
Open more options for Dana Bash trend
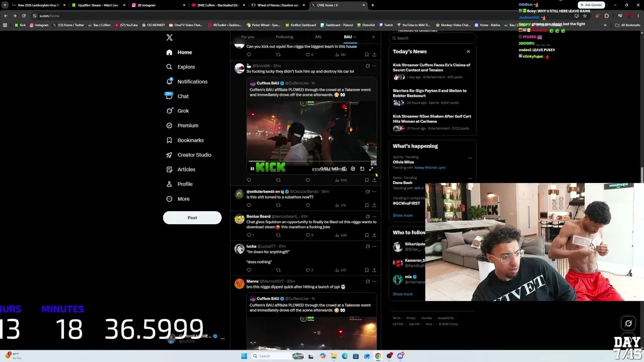pyautogui.click(x=470, y=178)
